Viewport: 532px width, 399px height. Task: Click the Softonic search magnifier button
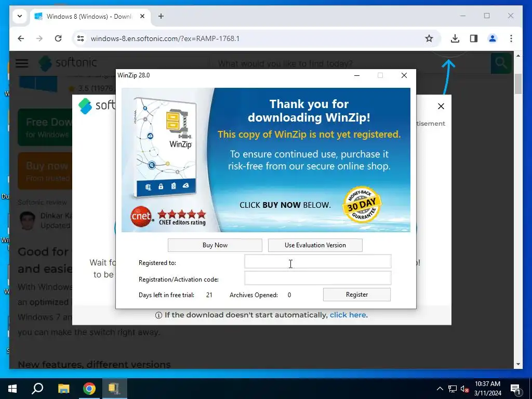click(x=501, y=63)
